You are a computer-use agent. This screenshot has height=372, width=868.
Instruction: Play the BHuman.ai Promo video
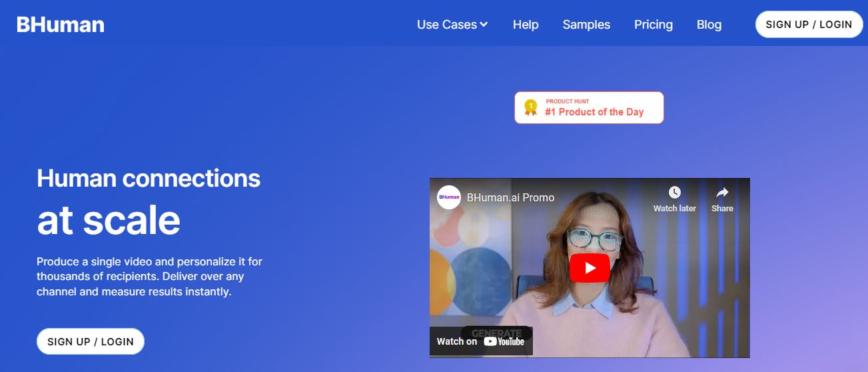click(590, 268)
